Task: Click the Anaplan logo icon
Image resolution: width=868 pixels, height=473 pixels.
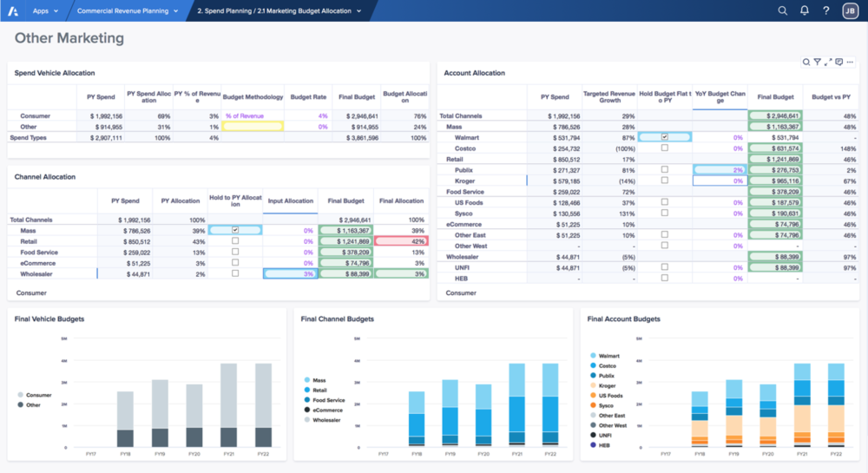Action: 13,10
